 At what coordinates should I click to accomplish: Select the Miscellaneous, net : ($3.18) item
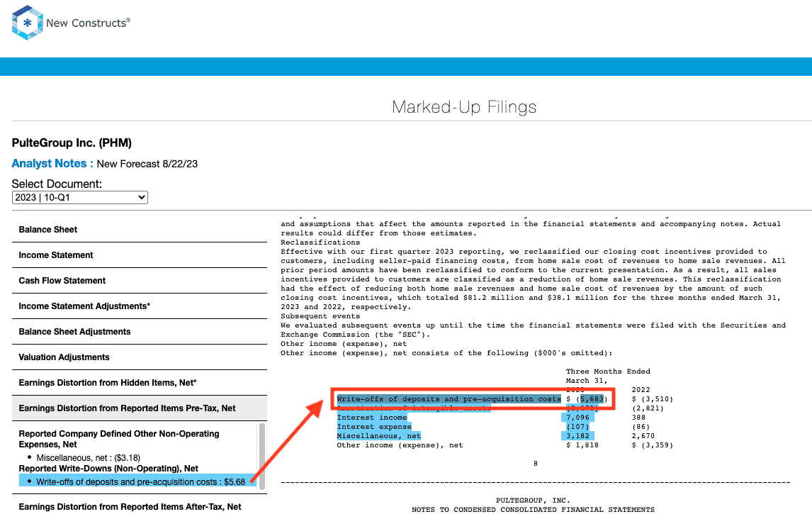click(x=88, y=457)
